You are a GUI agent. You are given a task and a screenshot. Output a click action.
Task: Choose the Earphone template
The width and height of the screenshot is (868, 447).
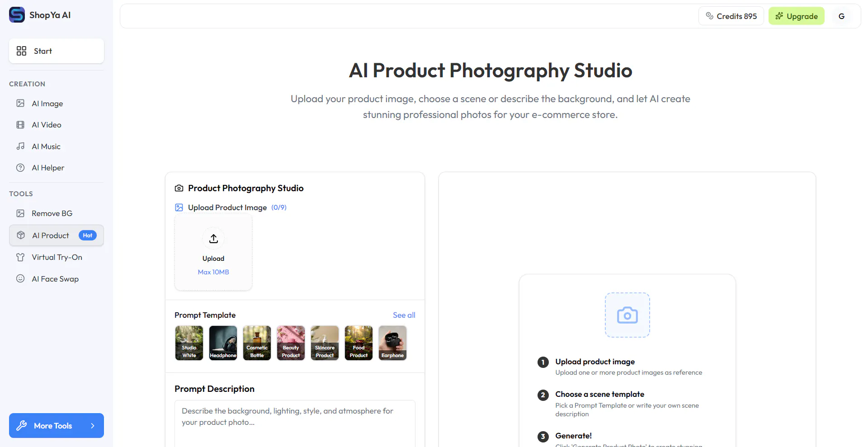(x=392, y=343)
